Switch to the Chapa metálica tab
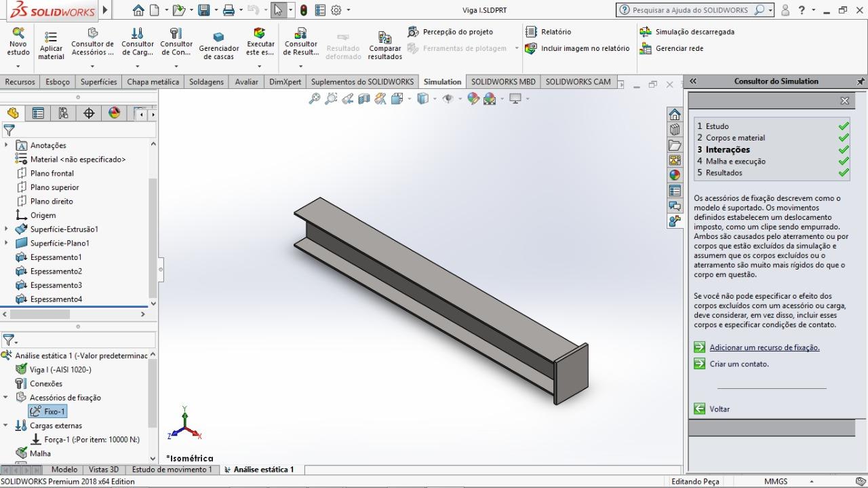Image resolution: width=868 pixels, height=488 pixels. 153,82
